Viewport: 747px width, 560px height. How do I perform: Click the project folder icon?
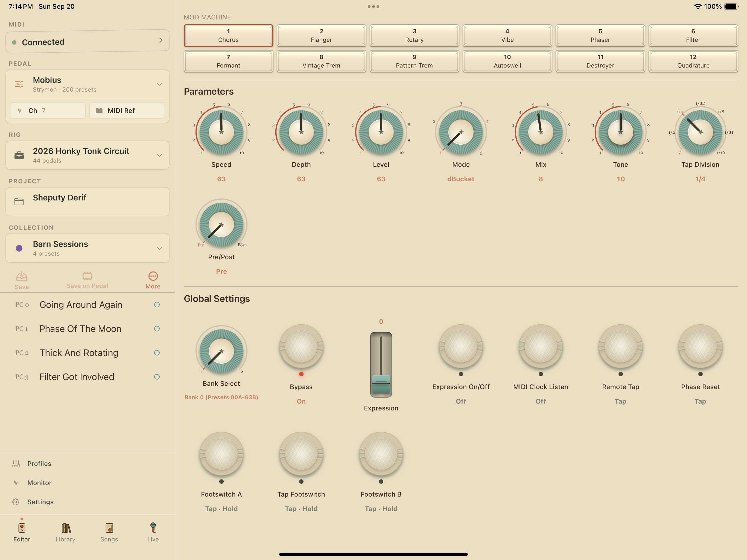19,202
